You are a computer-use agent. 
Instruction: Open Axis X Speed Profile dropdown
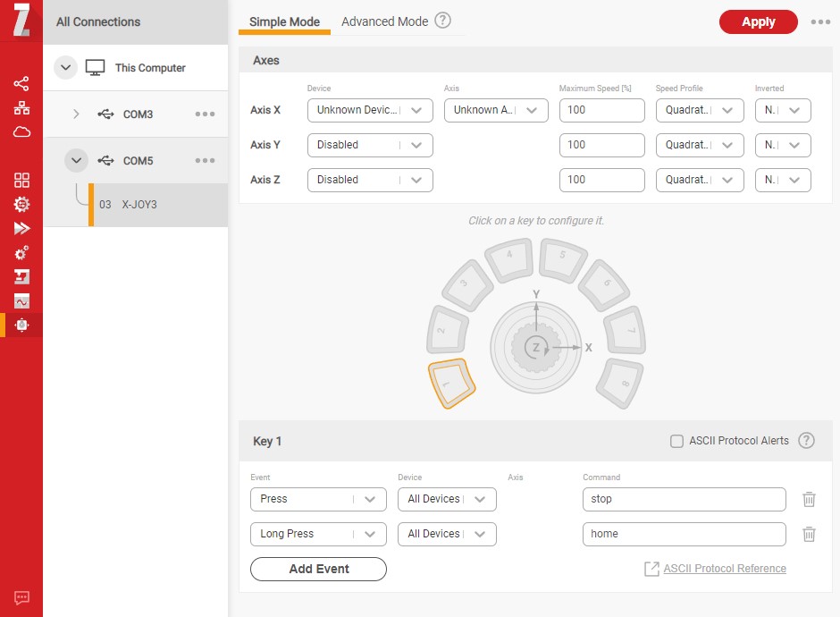pos(700,110)
